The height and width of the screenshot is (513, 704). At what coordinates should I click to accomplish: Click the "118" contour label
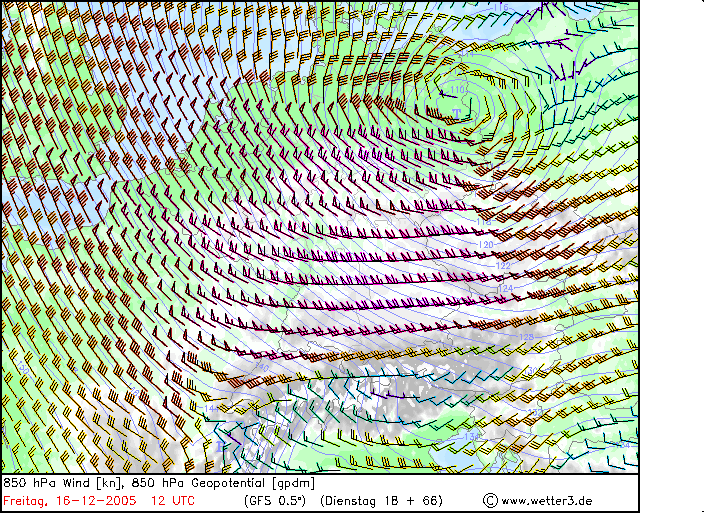(x=484, y=222)
